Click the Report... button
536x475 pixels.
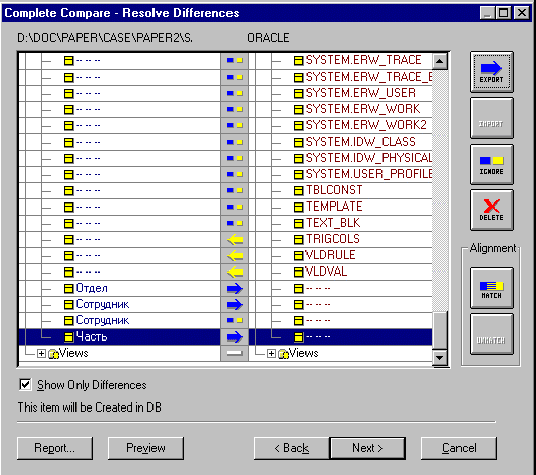point(55,448)
